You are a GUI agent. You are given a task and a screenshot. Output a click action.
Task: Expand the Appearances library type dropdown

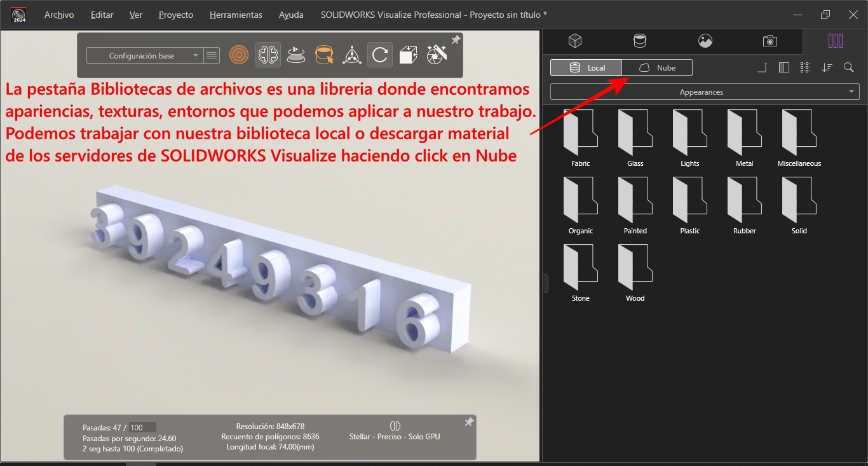coord(705,92)
